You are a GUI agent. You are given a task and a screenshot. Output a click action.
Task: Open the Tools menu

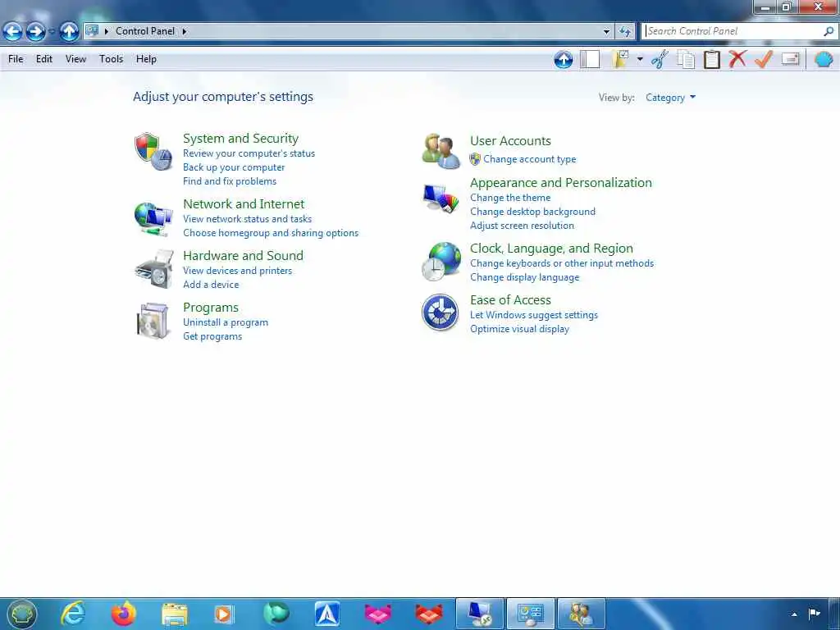tap(111, 59)
